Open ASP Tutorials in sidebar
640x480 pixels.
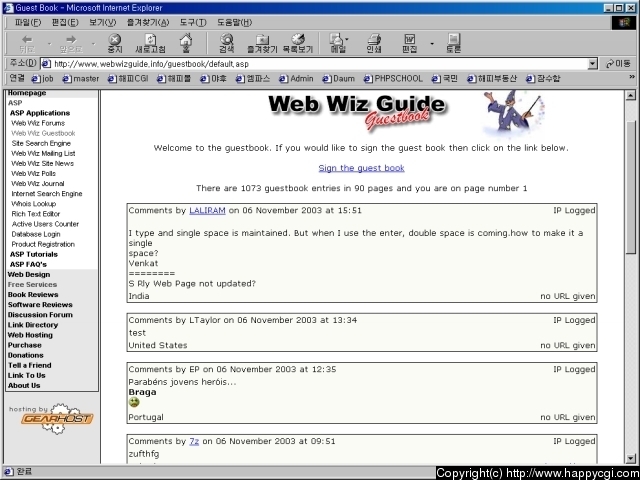click(x=34, y=254)
